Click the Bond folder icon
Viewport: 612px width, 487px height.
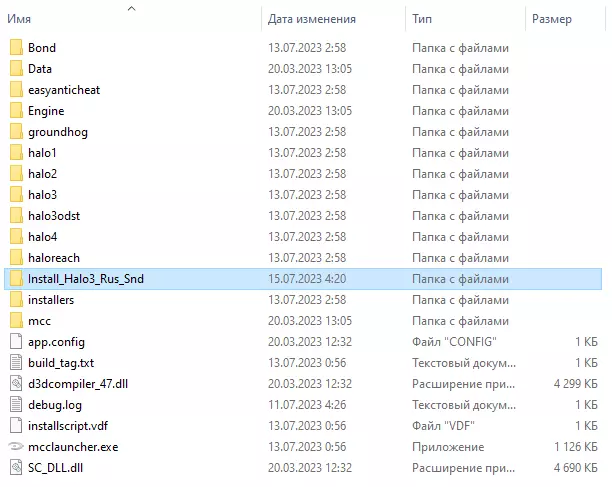pyautogui.click(x=16, y=48)
